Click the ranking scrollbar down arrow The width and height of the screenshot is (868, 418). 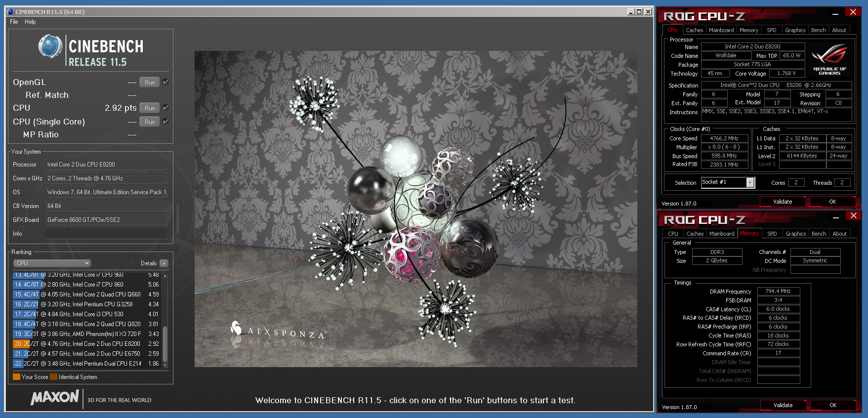tap(165, 365)
